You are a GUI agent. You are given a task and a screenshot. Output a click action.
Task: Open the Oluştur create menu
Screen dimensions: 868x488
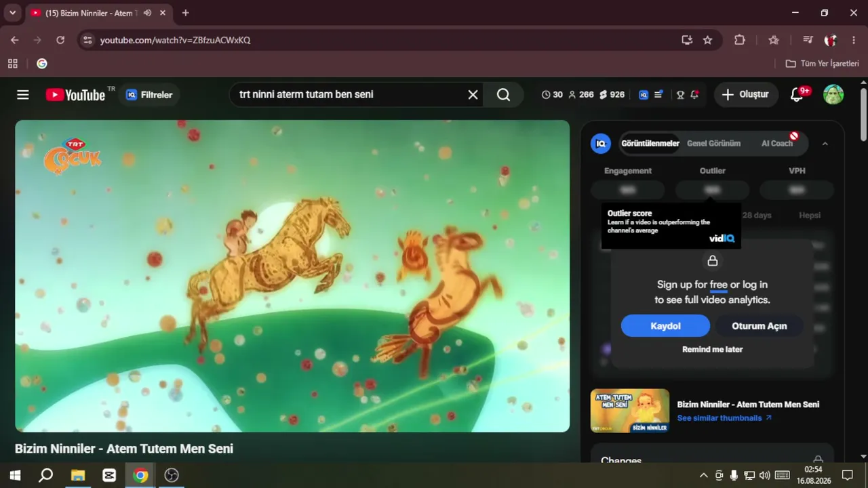pyautogui.click(x=746, y=95)
